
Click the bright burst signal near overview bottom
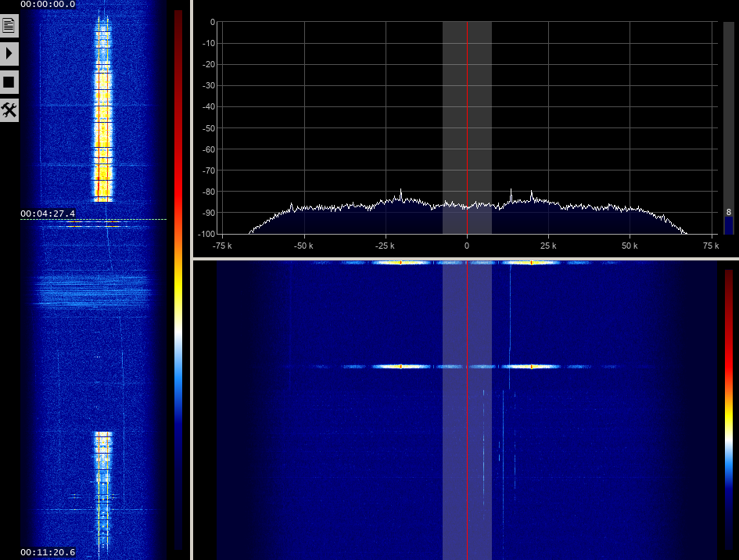(103, 491)
